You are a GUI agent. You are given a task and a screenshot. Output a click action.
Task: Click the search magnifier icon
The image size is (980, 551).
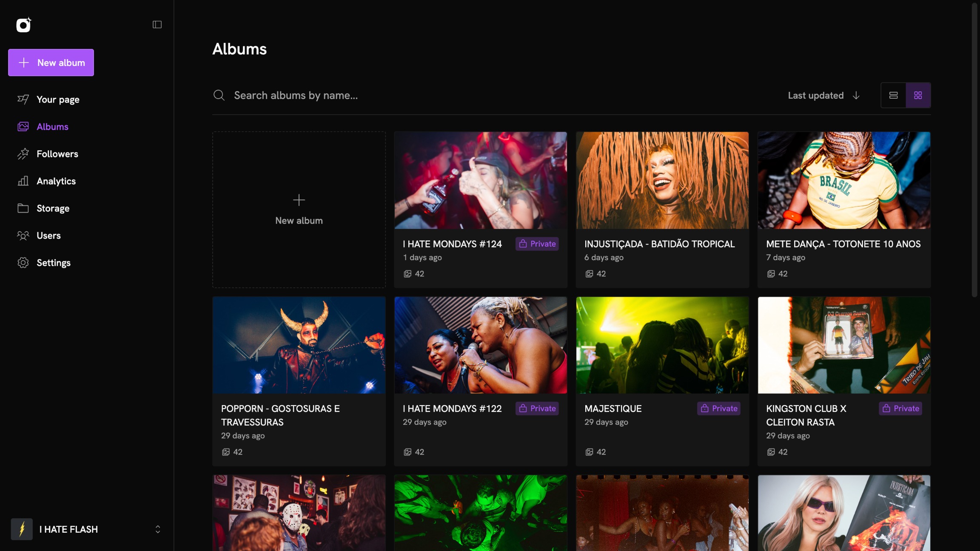219,95
